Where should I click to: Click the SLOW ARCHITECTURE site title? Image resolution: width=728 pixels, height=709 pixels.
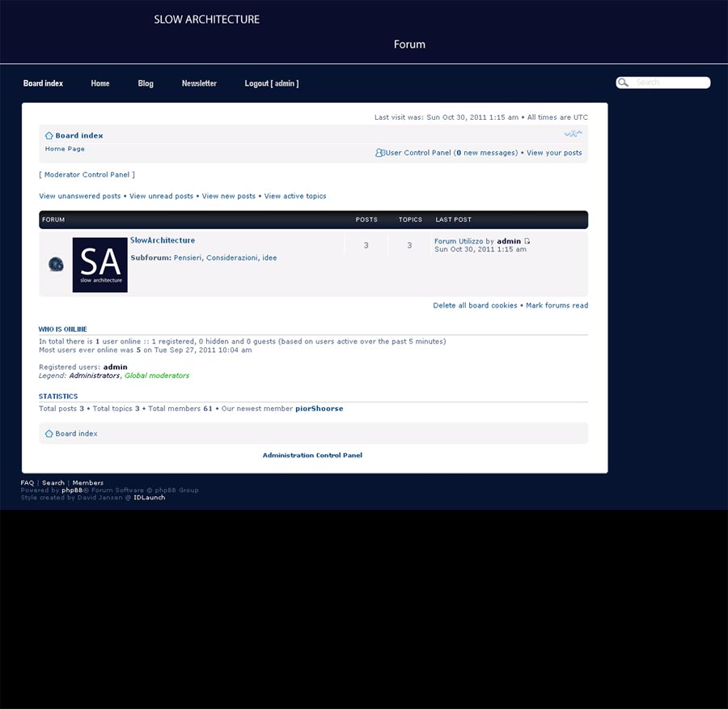tap(206, 19)
